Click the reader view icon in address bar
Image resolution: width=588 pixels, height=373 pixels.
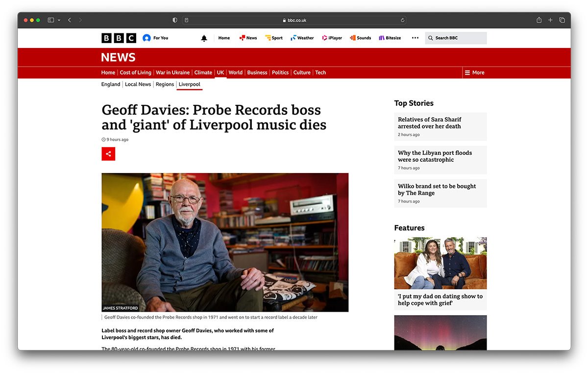(187, 20)
